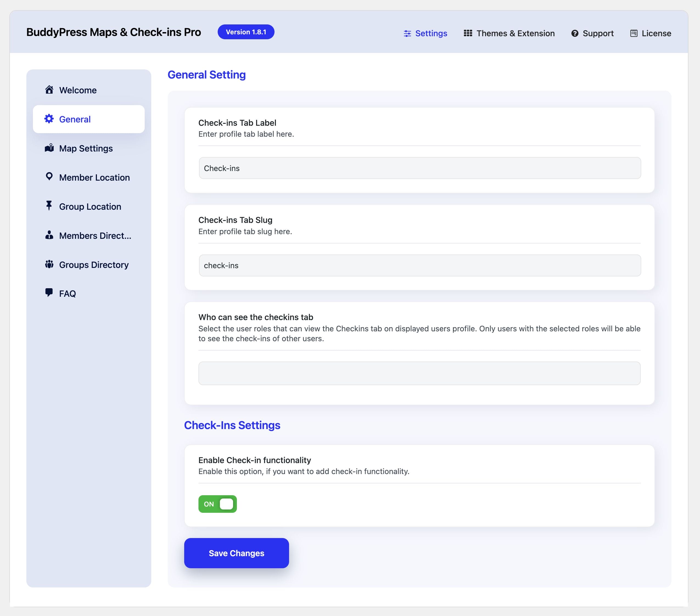This screenshot has height=616, width=700.
Task: Click the Group Location pushpin icon
Action: [x=49, y=205]
